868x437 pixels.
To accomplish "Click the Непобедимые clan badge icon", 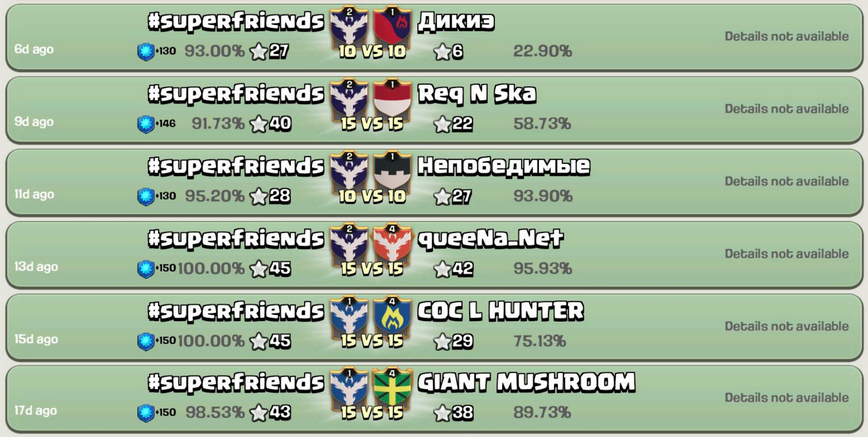I will [x=392, y=170].
